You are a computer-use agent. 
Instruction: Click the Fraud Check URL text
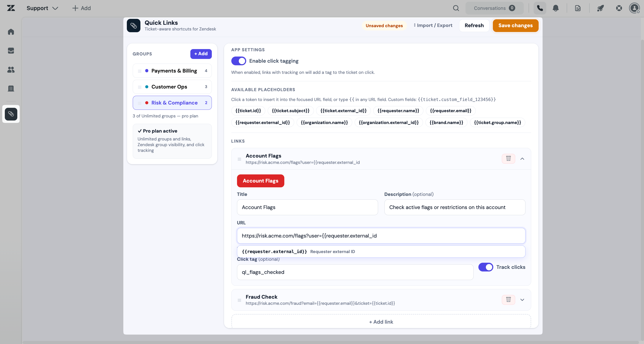(x=320, y=303)
